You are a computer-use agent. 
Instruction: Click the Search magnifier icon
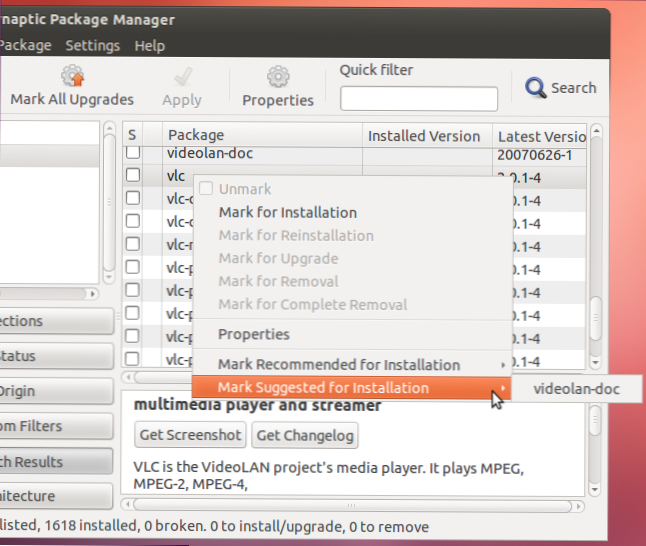[x=536, y=88]
